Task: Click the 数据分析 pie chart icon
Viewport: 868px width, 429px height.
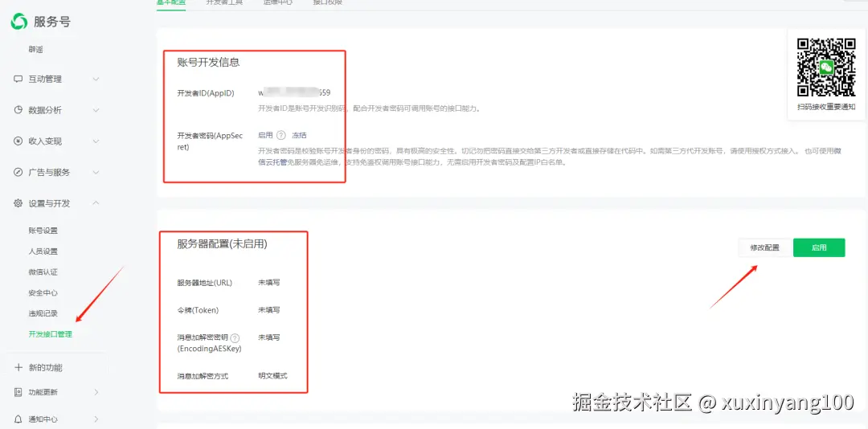Action: tap(18, 110)
